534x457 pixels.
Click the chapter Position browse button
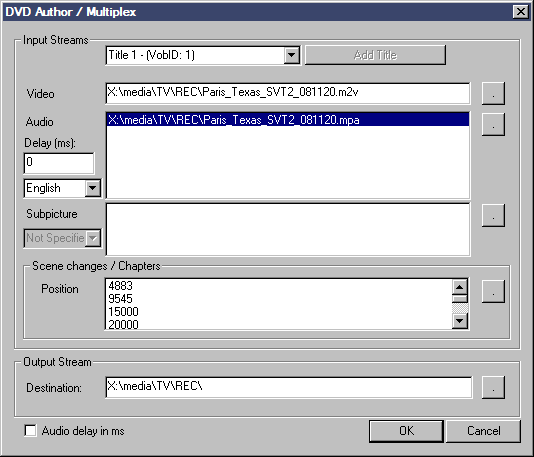click(493, 291)
